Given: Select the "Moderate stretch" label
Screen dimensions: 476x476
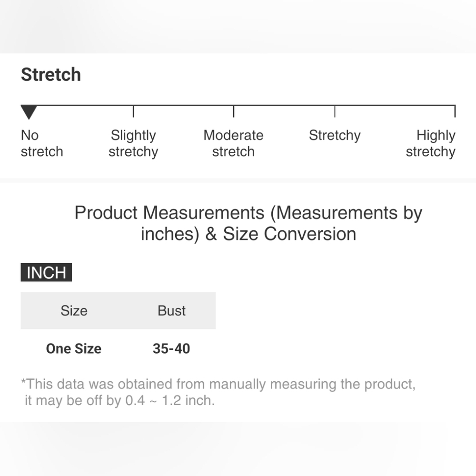Looking at the screenshot, I should coord(233,143).
